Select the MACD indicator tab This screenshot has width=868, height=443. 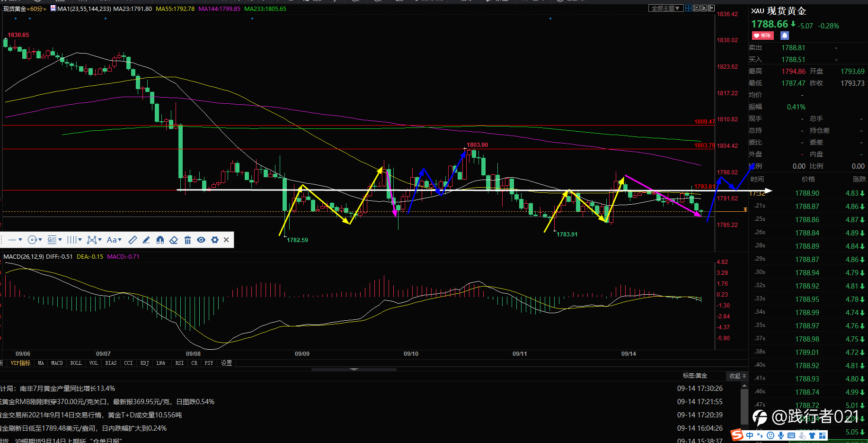(x=57, y=363)
